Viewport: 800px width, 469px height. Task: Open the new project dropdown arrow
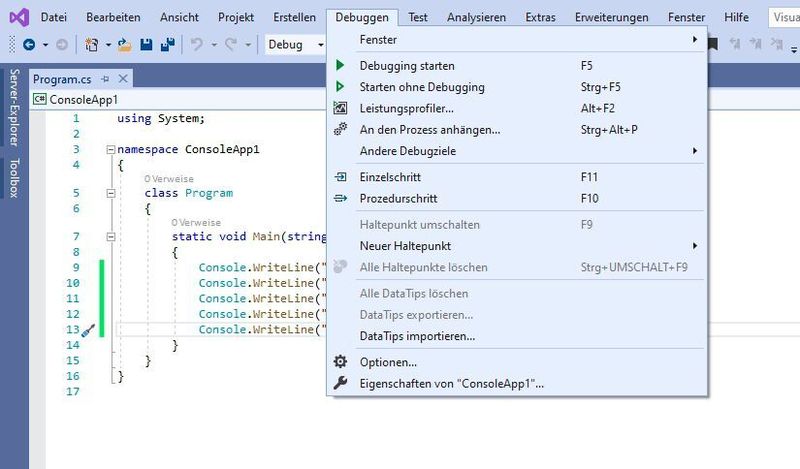click(x=108, y=45)
